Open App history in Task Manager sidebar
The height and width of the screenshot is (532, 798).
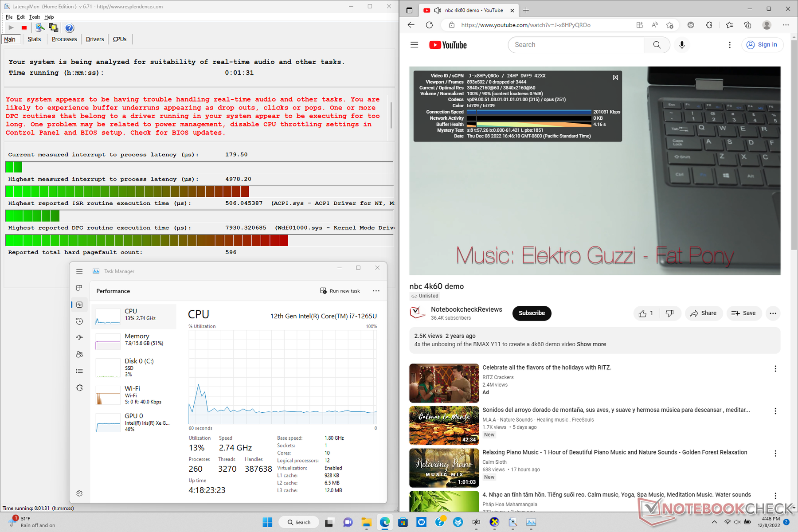79,321
